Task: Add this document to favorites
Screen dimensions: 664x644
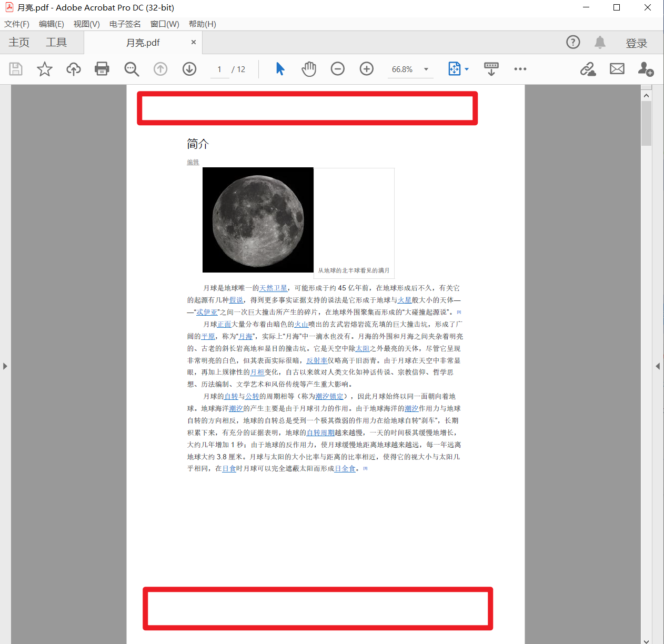Action: point(44,69)
